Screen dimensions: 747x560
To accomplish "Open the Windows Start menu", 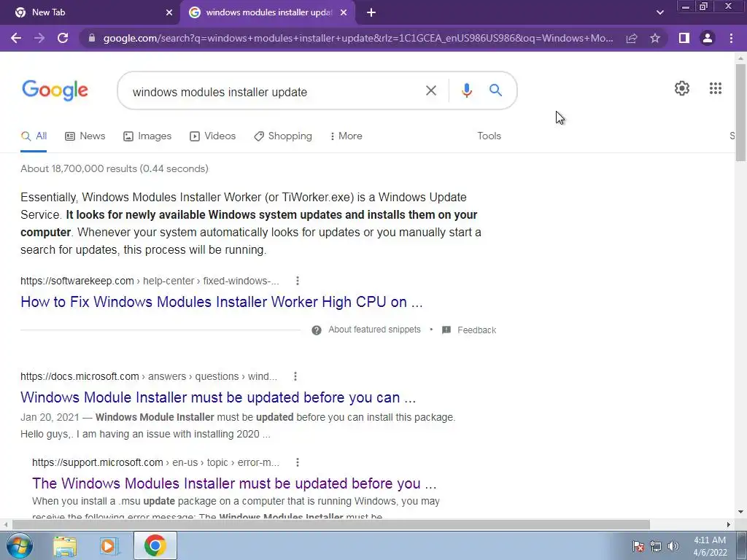I will point(20,545).
